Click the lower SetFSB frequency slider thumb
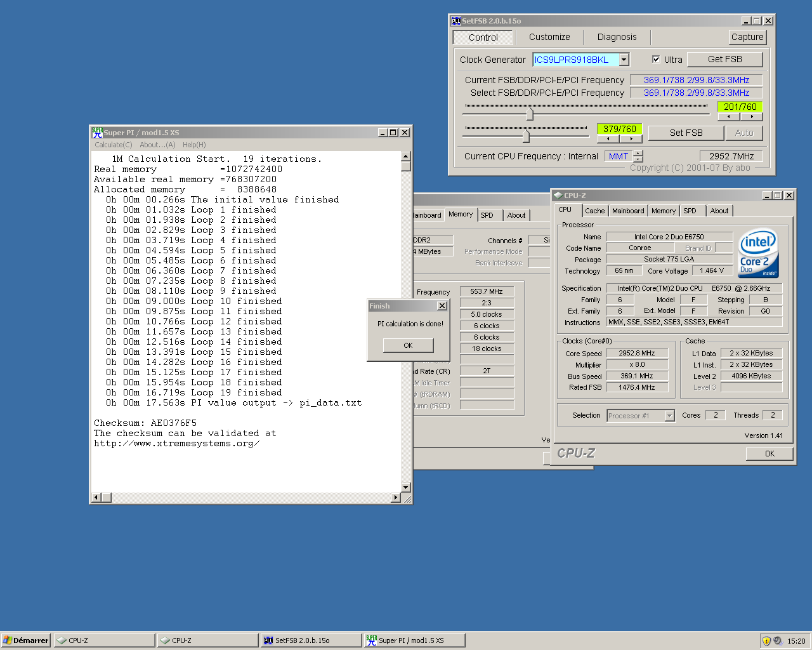This screenshot has width=812, height=650. point(526,136)
